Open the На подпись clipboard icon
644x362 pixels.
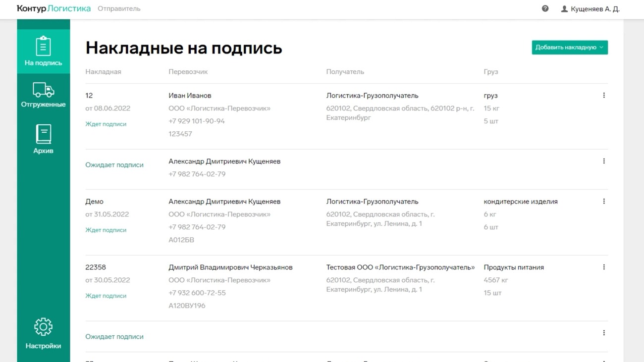tap(43, 47)
